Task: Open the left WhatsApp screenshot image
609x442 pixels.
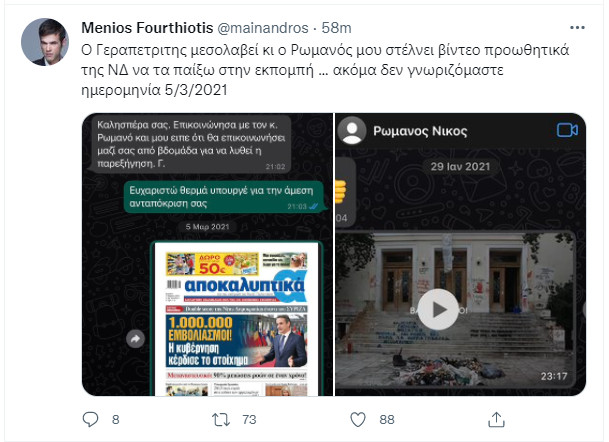Action: coord(207,254)
